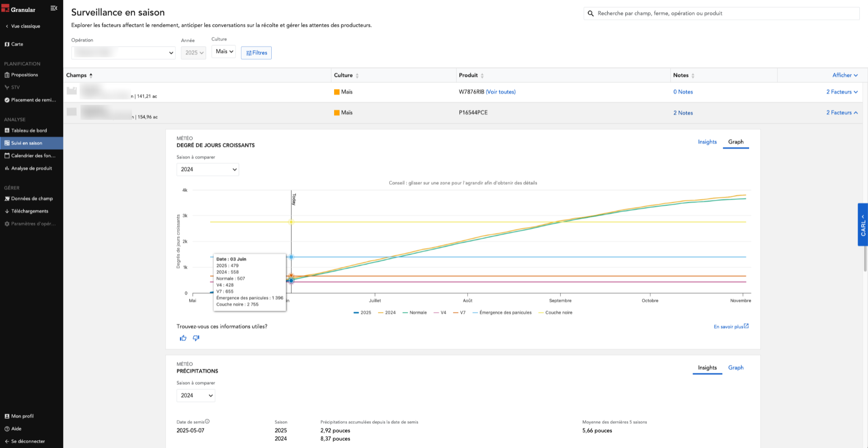Viewport: 868px width, 448px height.
Task: Click the field search input box
Action: (x=722, y=14)
